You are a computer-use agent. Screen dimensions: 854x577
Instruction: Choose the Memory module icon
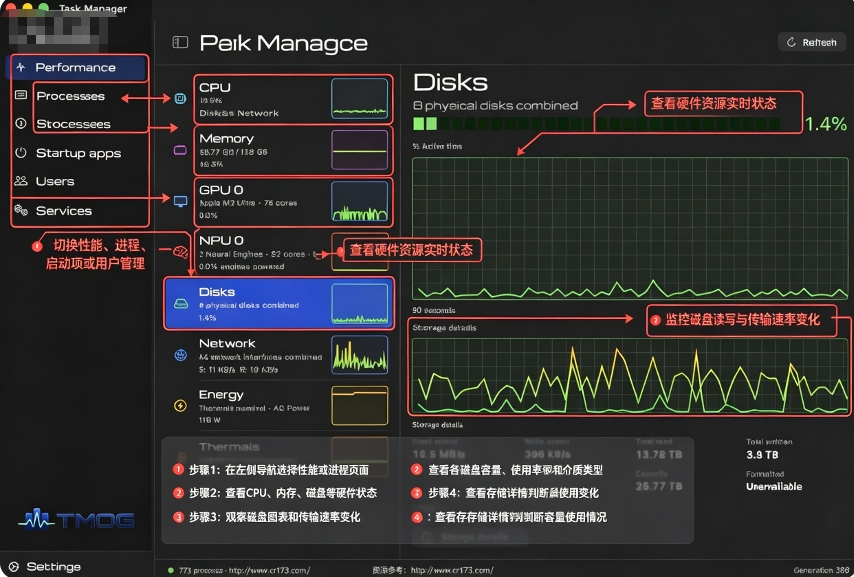180,150
